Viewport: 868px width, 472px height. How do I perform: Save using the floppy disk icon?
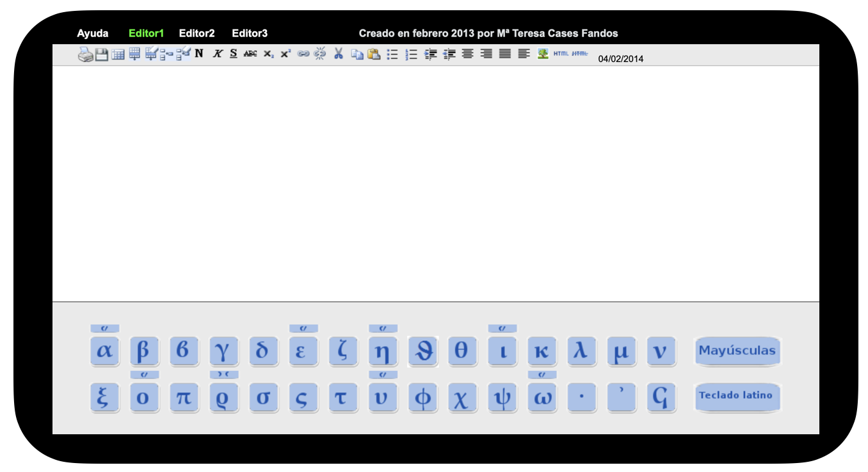102,55
